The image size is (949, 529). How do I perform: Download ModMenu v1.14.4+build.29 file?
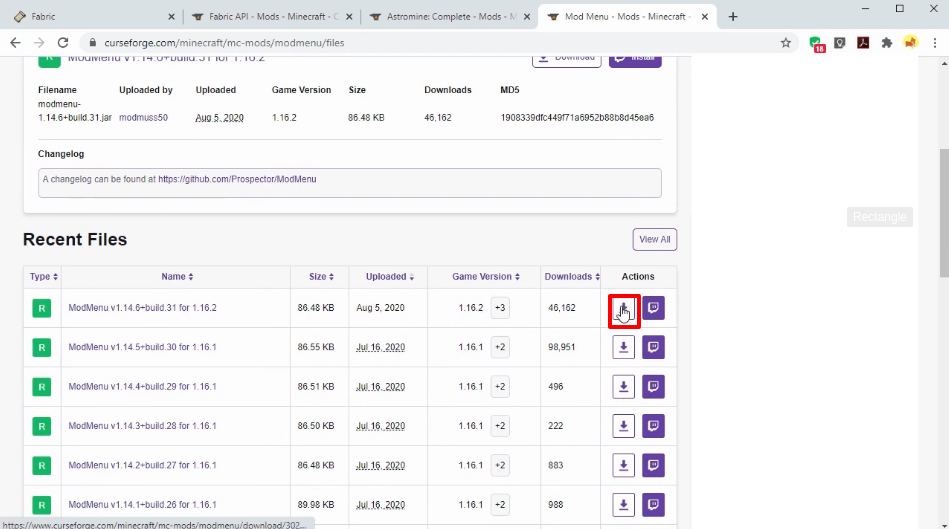click(x=623, y=387)
